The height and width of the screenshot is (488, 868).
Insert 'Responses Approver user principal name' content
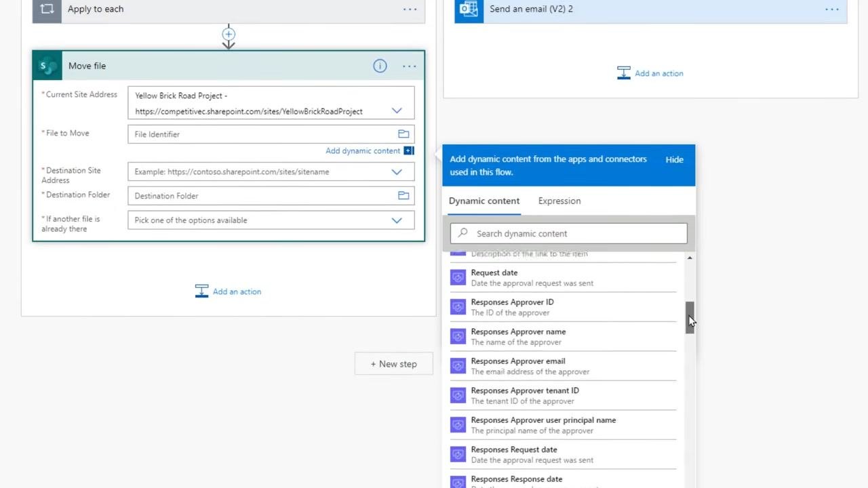pyautogui.click(x=563, y=425)
